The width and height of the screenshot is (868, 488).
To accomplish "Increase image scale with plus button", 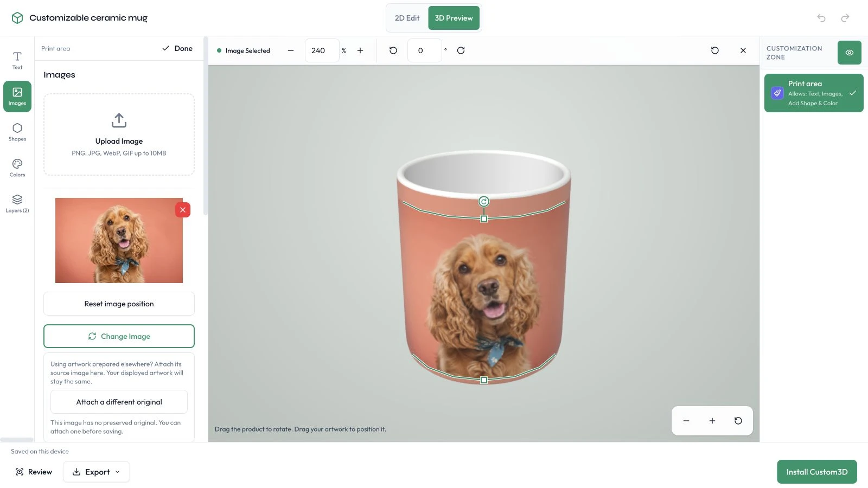I will pyautogui.click(x=360, y=50).
